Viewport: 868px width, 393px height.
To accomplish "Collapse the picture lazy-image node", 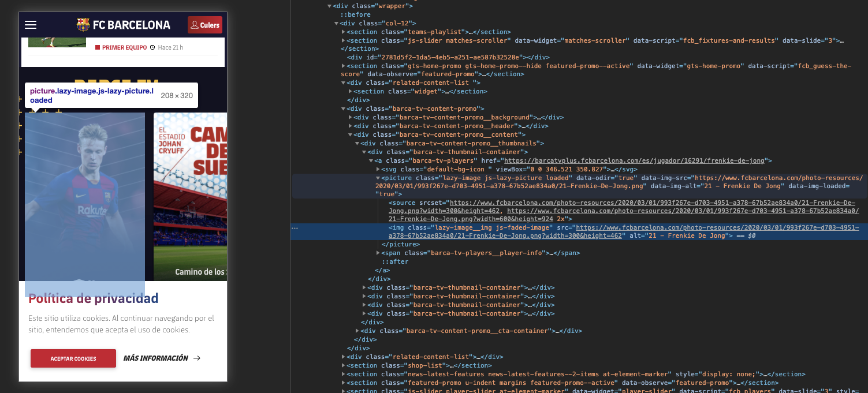I will click(378, 178).
